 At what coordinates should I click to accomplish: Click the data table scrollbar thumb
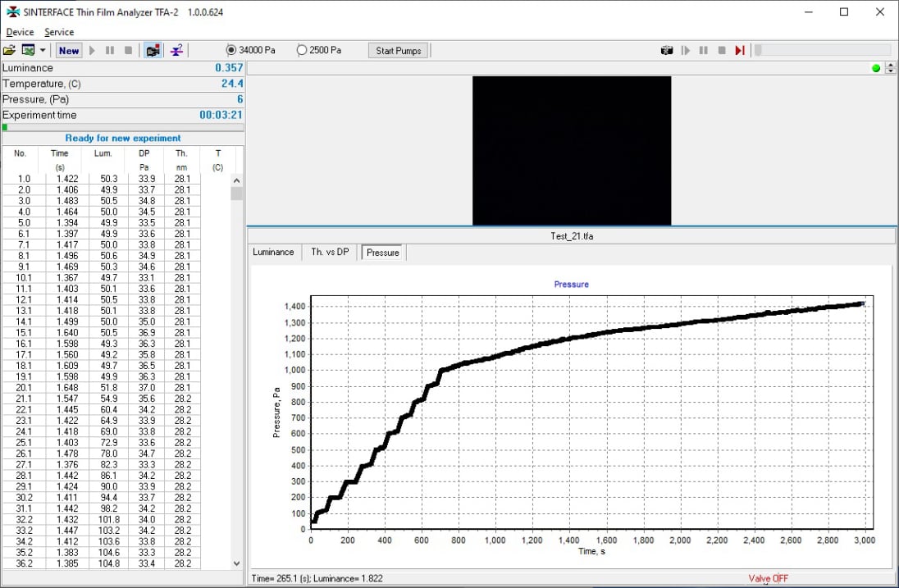click(x=237, y=194)
